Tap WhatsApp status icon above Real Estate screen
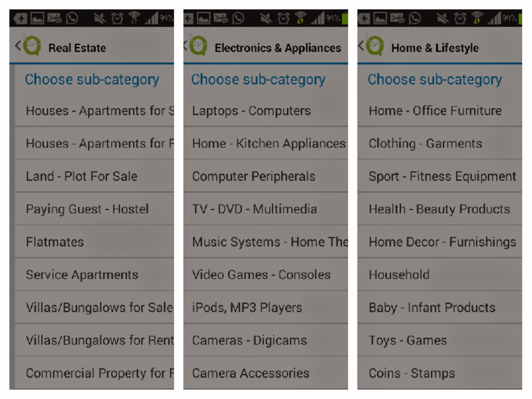 pos(71,18)
